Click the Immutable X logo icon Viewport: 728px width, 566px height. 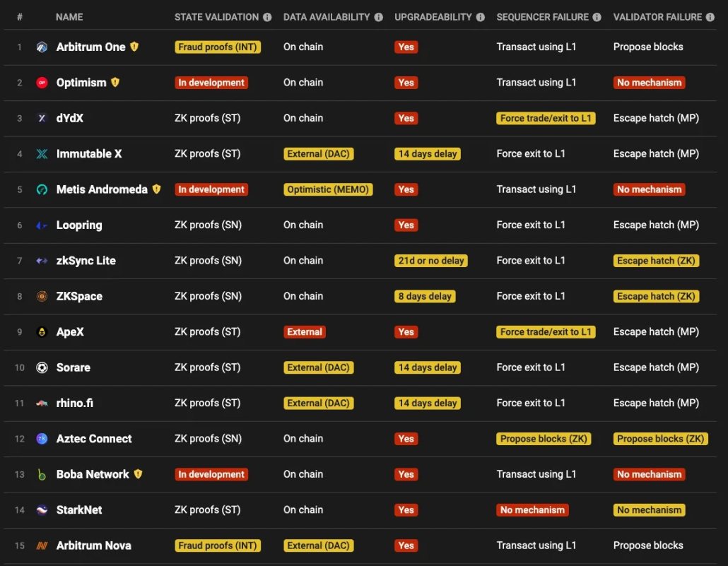(x=42, y=154)
